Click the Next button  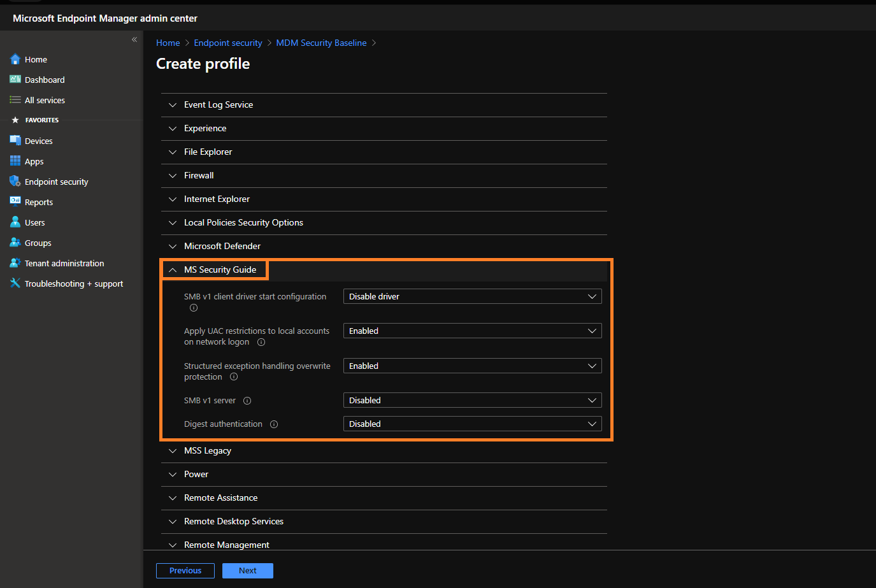(x=248, y=571)
